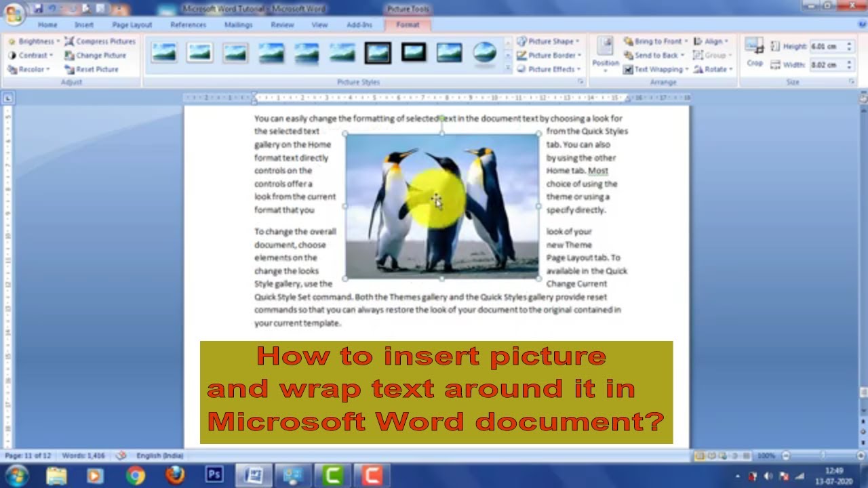
Task: Switch to the Home tab
Action: coord(47,25)
